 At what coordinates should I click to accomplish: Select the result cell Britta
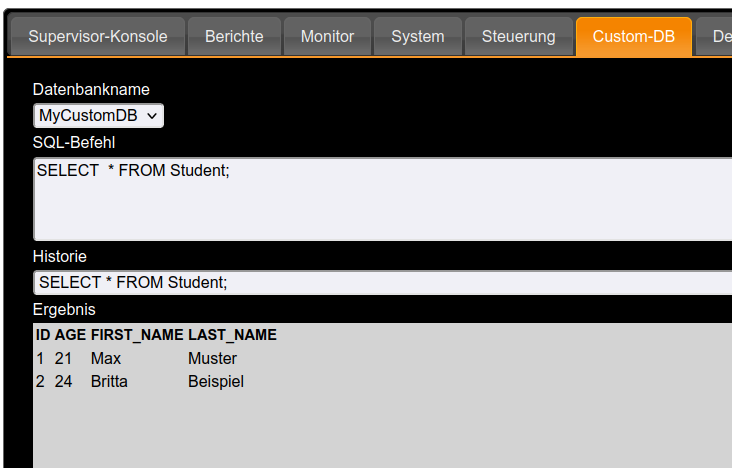[x=109, y=382]
